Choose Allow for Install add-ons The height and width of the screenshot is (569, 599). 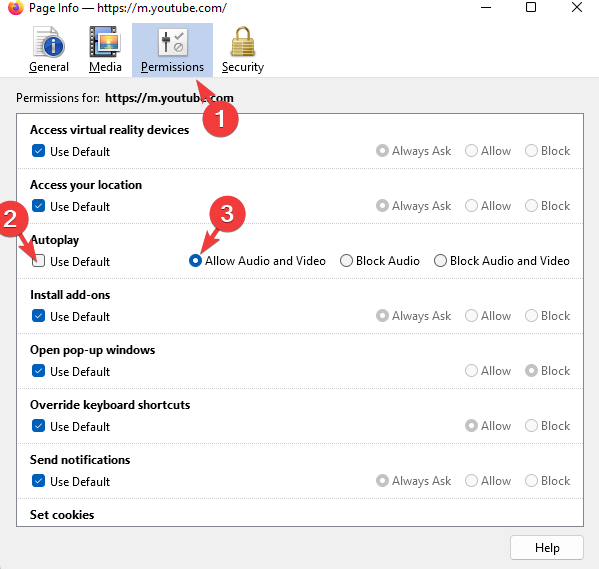tap(471, 316)
